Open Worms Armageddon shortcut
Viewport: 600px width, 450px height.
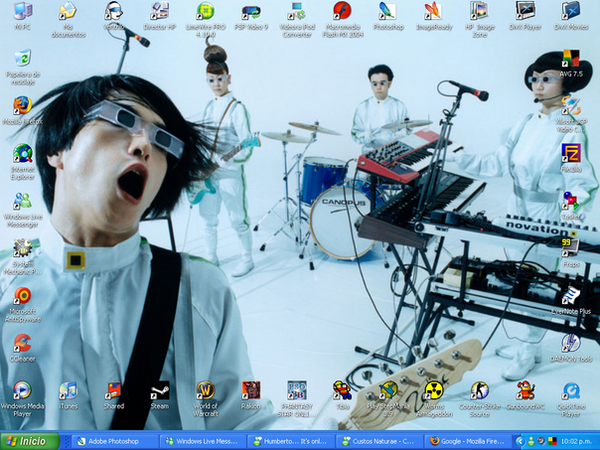[434, 391]
